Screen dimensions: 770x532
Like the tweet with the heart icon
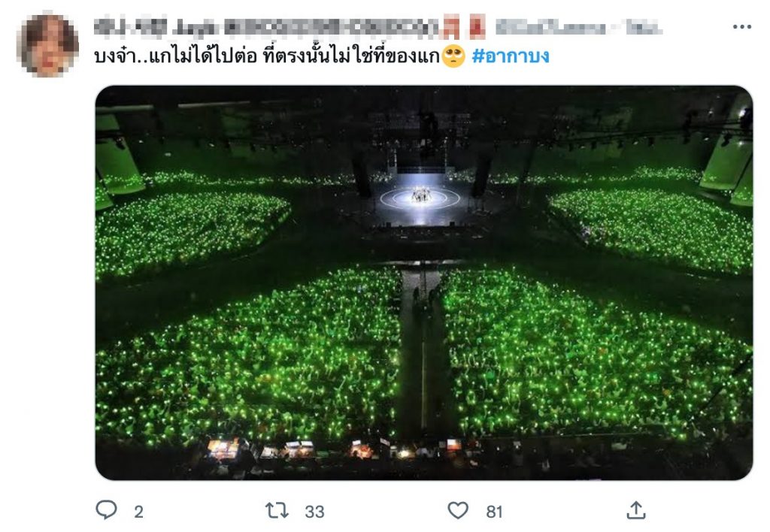[x=458, y=511]
